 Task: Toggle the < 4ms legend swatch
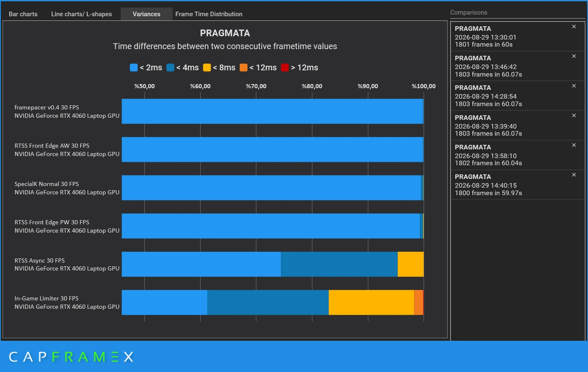[170, 67]
